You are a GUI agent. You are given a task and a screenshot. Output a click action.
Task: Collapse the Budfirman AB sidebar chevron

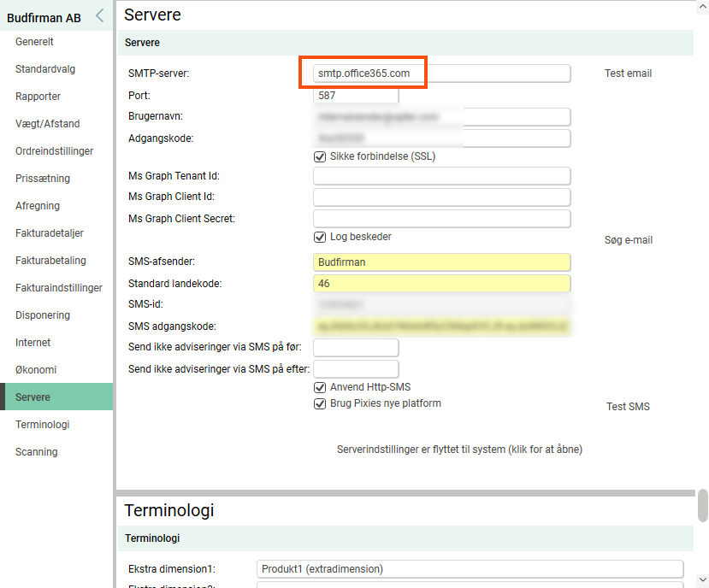[x=99, y=15]
